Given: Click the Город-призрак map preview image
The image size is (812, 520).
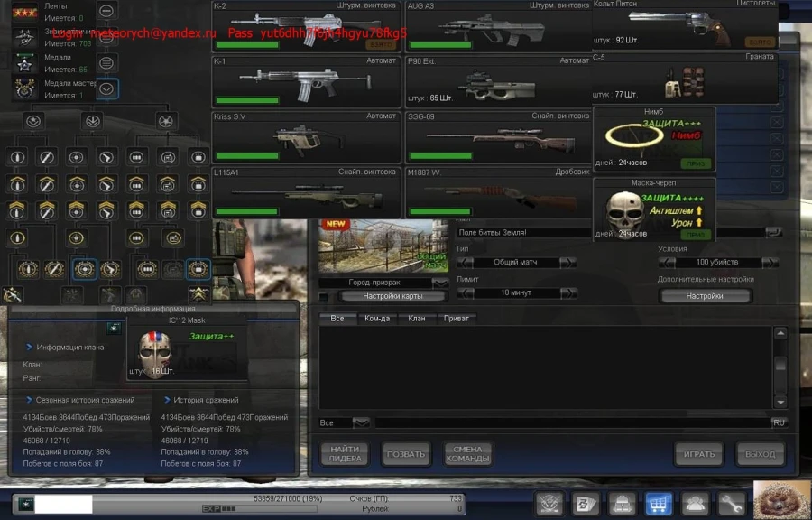Looking at the screenshot, I should click(x=383, y=246).
